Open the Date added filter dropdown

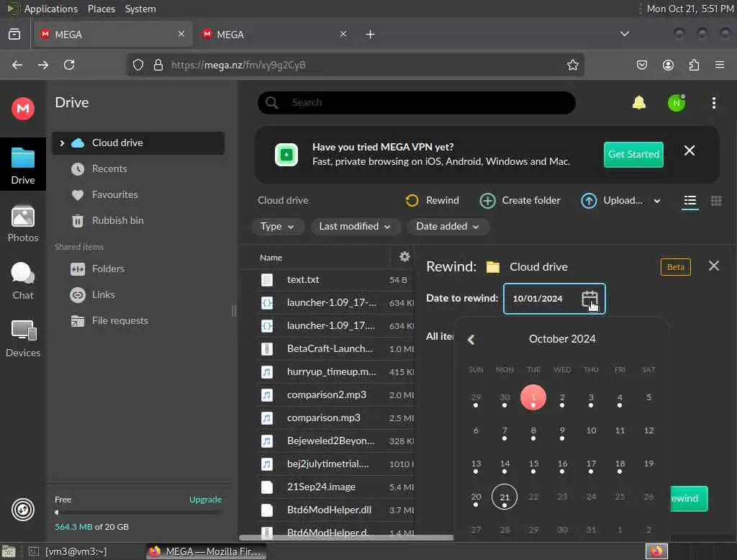coord(448,227)
